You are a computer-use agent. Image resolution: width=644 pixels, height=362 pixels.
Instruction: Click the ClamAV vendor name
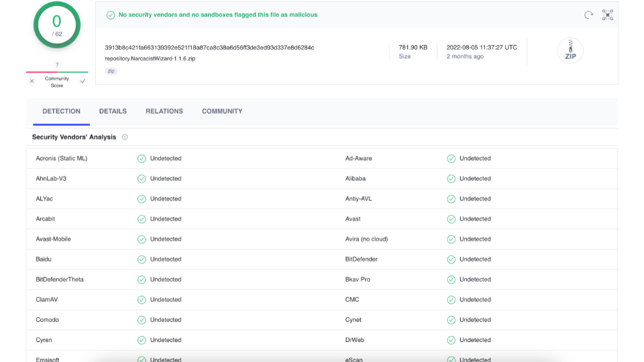pyautogui.click(x=46, y=299)
